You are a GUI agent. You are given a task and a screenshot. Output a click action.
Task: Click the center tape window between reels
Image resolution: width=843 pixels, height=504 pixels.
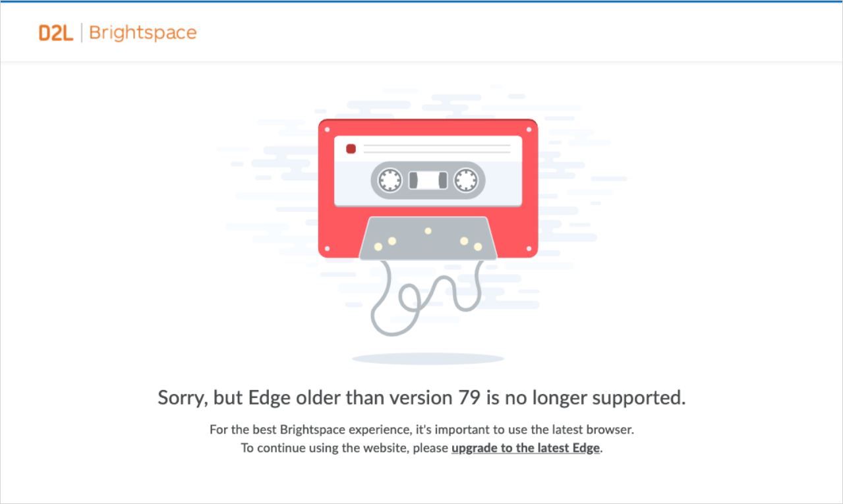[428, 180]
